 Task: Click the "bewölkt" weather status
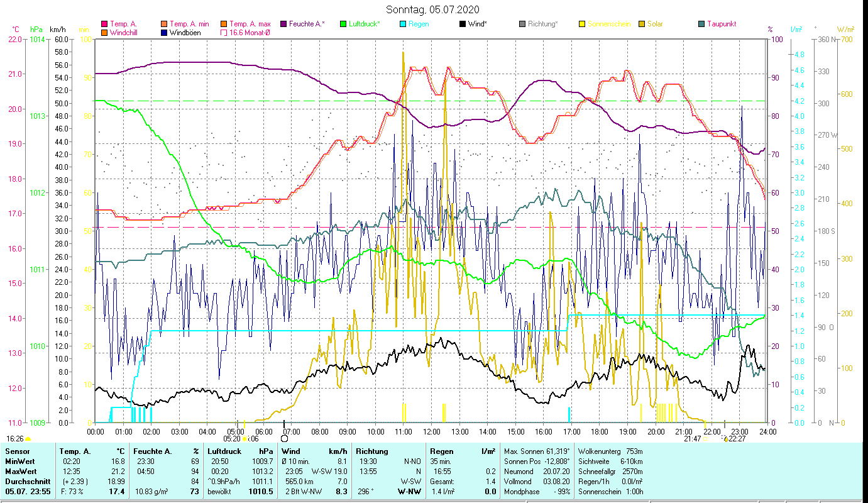coord(219,492)
